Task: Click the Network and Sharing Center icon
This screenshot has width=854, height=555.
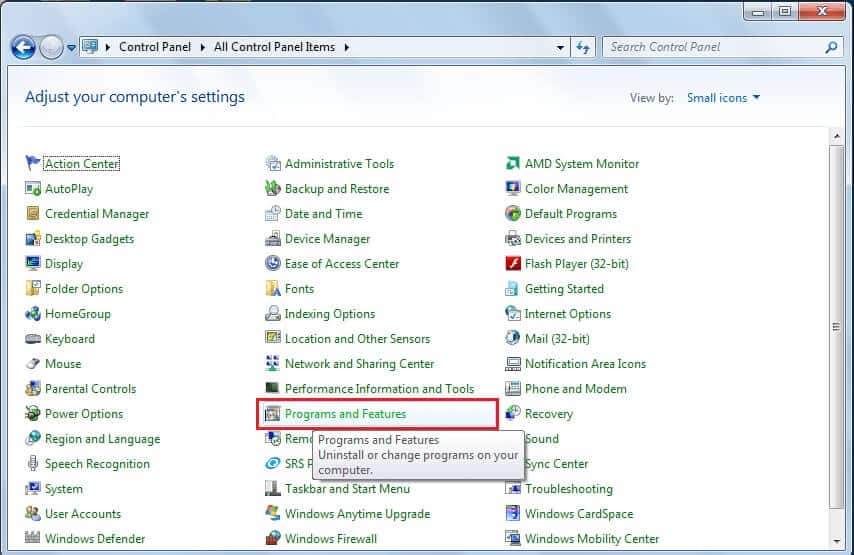Action: coord(272,363)
